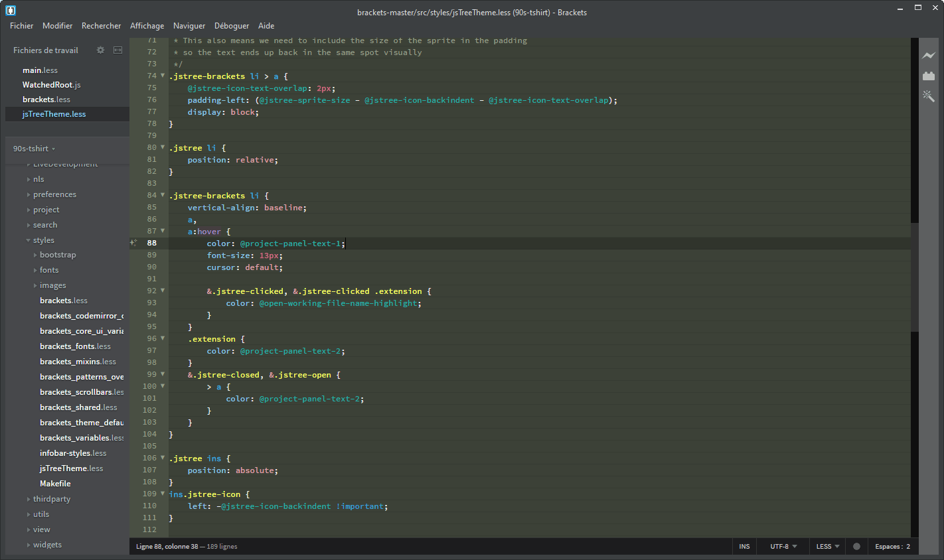Click Ligne 88, colonne 38 to jump to line
The image size is (944, 560).
pyautogui.click(x=165, y=546)
